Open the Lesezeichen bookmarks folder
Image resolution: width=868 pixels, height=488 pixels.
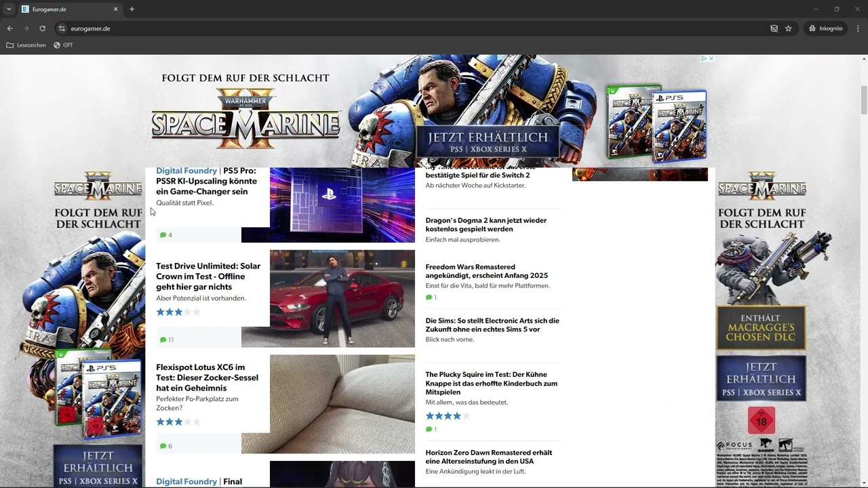point(26,45)
